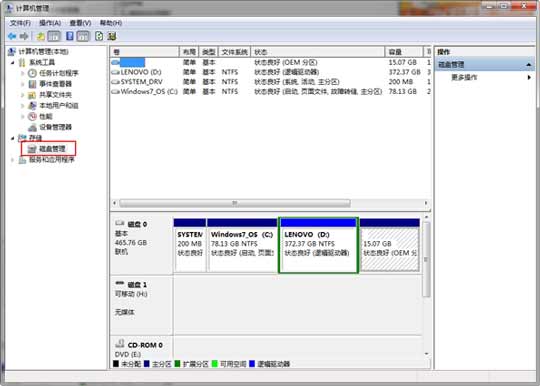Select the 系统工具 tree node
540x386 pixels.
point(42,62)
